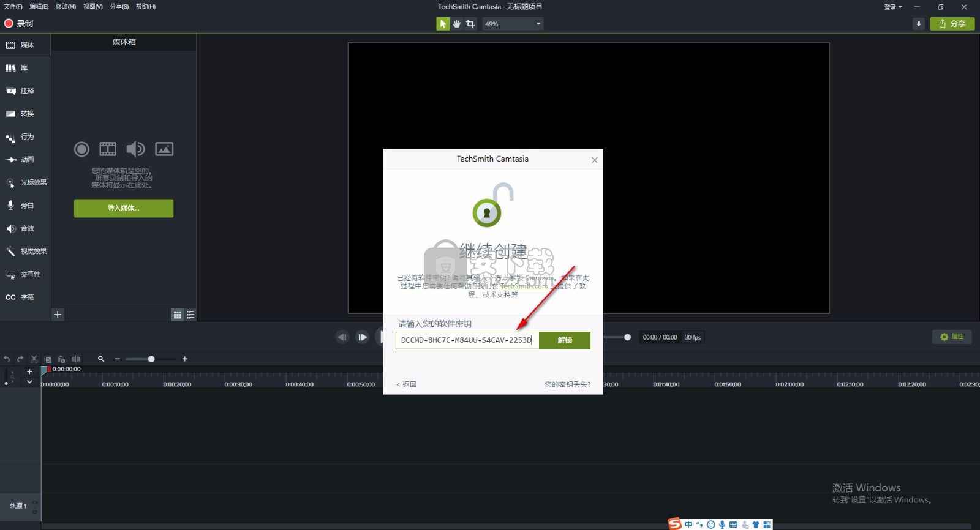
Task: Expand the track options chevron dropdown
Action: [x=29, y=381]
